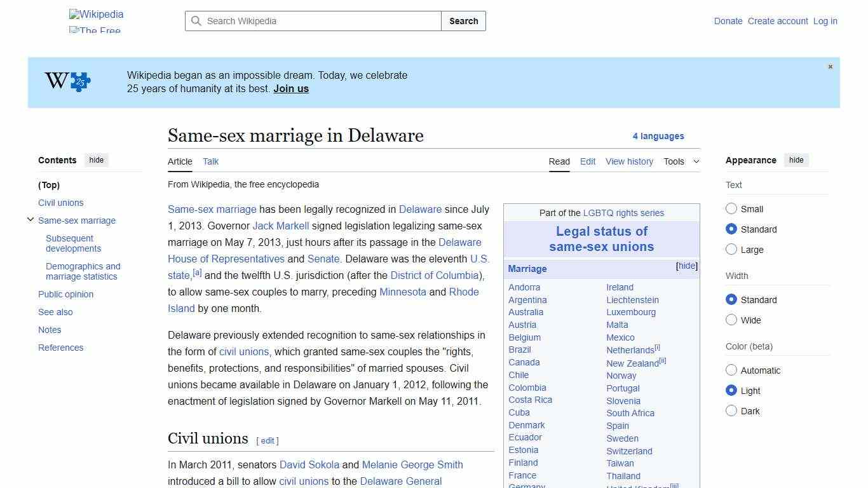Hide the table of Contents
The width and height of the screenshot is (868, 488).
[96, 160]
